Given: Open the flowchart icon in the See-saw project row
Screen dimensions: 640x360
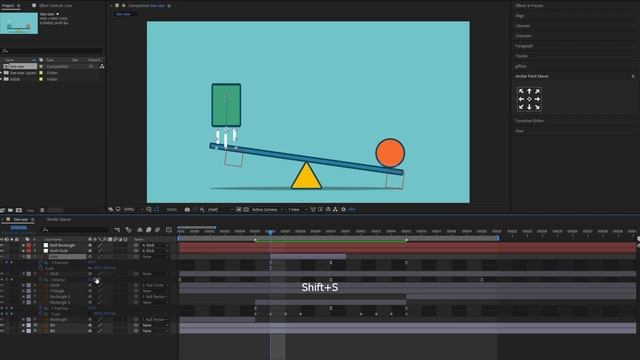Looking at the screenshot, I should coord(102,66).
